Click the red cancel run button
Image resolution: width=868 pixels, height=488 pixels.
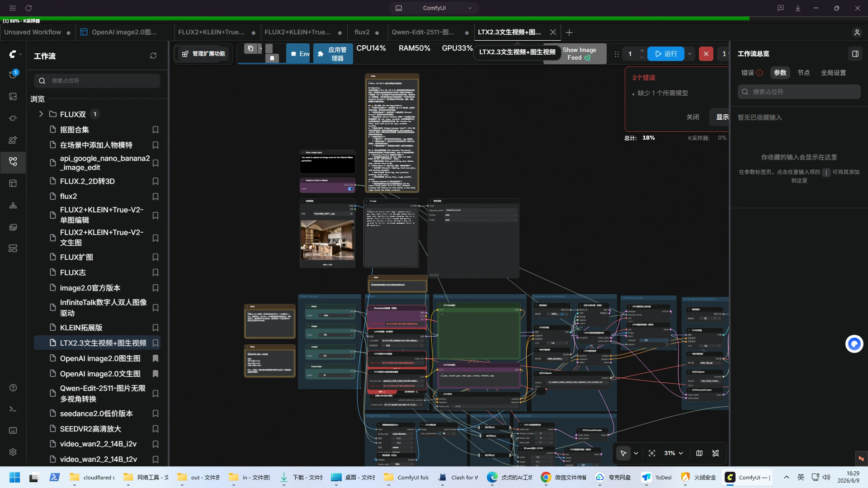(x=706, y=54)
